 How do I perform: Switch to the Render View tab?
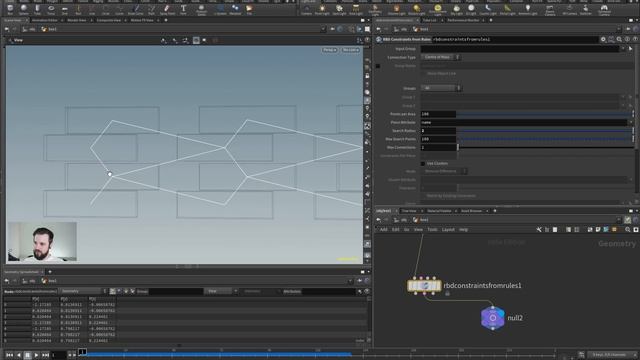(76, 20)
